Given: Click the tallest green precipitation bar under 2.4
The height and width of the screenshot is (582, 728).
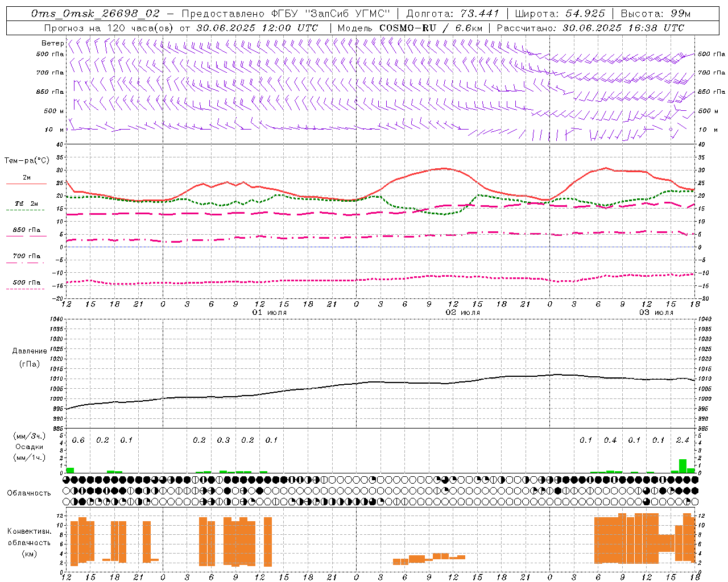Looking at the screenshot, I should (683, 466).
